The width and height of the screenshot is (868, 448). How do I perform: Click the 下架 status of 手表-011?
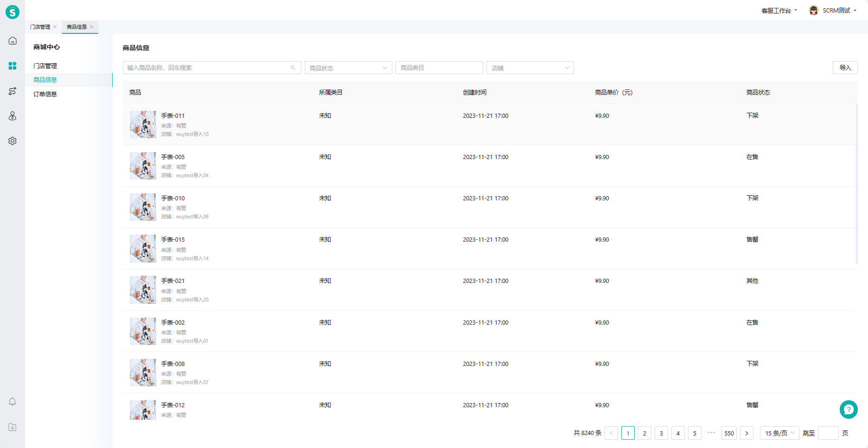(x=752, y=115)
